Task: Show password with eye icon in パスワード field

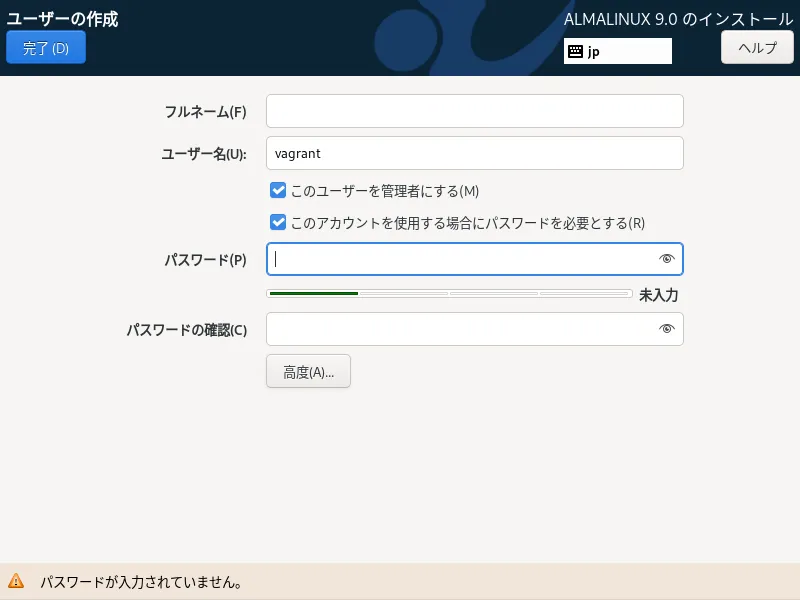Action: coord(666,259)
